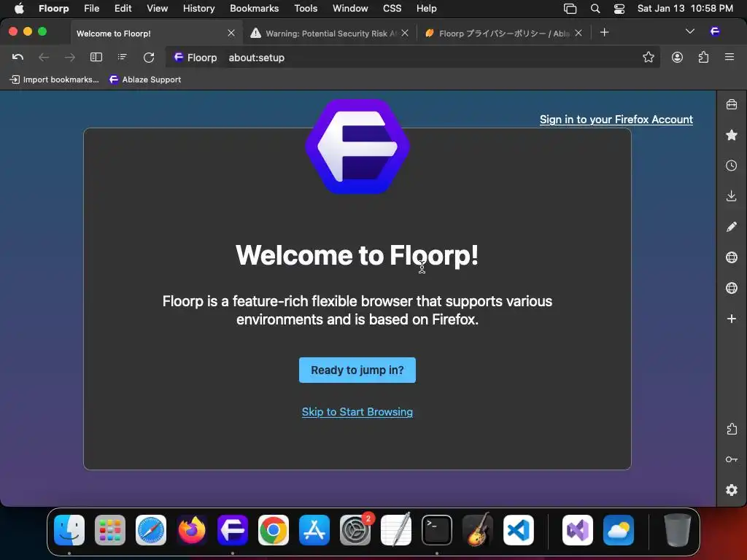
Task: Open the sidebar settings gear
Action: tap(731, 490)
